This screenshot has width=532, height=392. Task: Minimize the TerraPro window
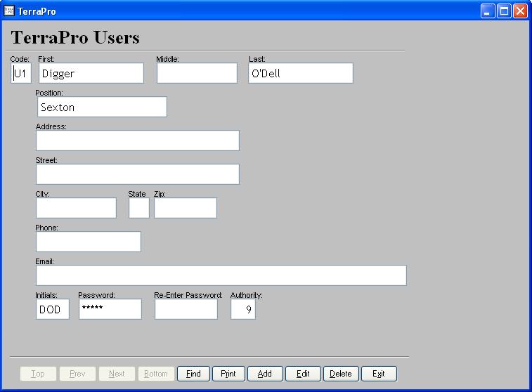tap(488, 11)
